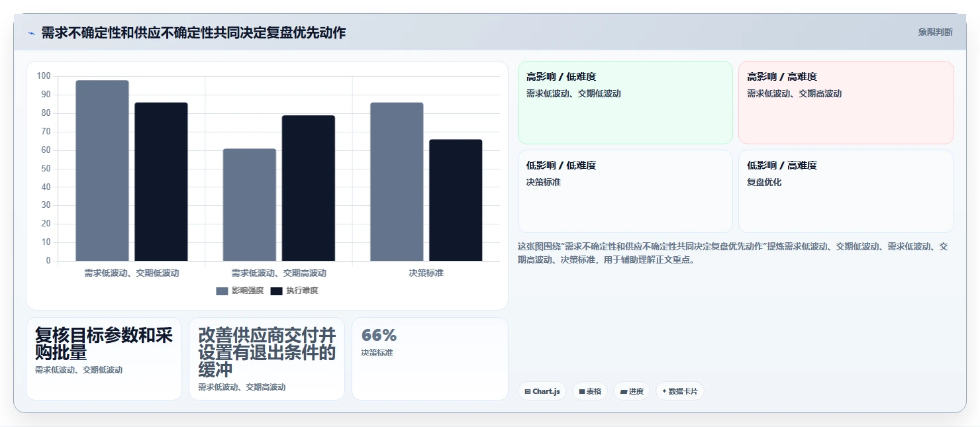The height and width of the screenshot is (427, 980).
Task: Click the 进度 tag
Action: pyautogui.click(x=632, y=391)
